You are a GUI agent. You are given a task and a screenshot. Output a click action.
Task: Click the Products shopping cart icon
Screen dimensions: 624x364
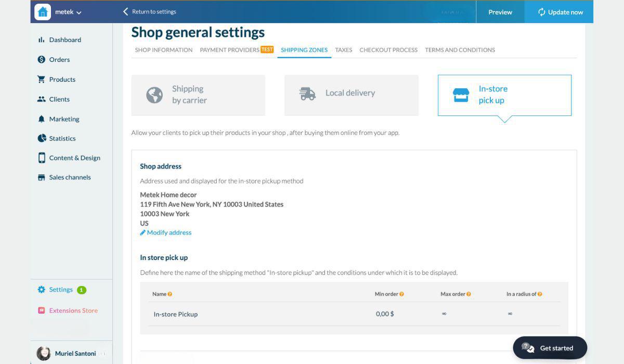coord(41,79)
